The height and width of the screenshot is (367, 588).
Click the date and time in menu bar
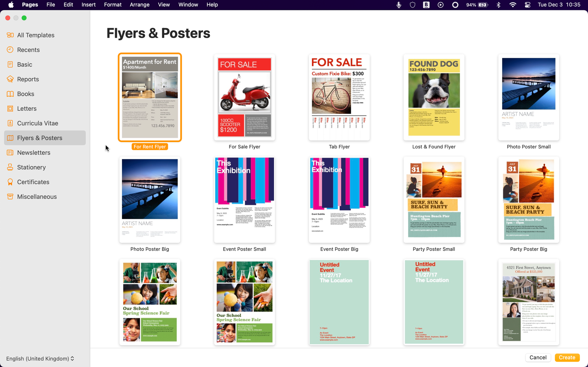(x=559, y=5)
